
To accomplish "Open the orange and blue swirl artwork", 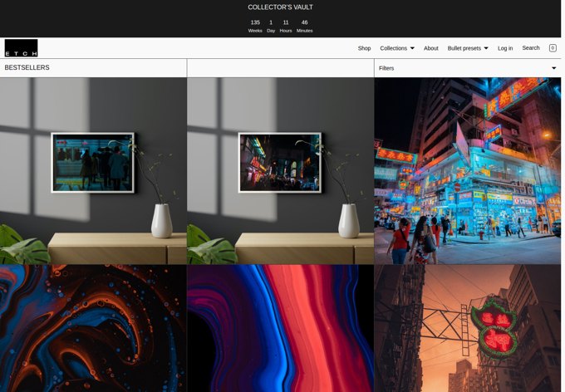I will pyautogui.click(x=93, y=328).
